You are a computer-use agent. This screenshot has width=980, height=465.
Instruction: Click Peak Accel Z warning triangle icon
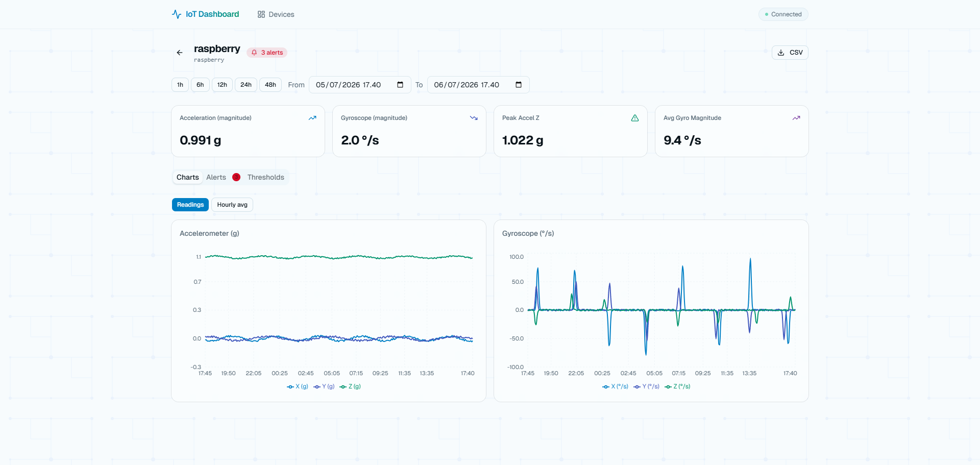pos(635,118)
